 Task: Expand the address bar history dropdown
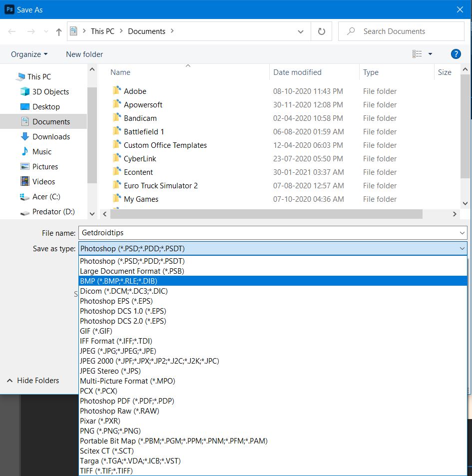tap(301, 31)
